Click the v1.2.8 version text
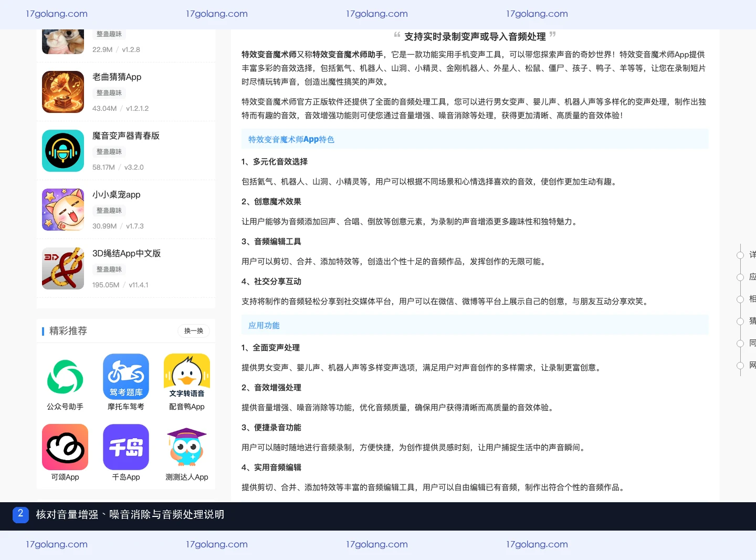Screen dimensions: 756x560 (x=131, y=49)
